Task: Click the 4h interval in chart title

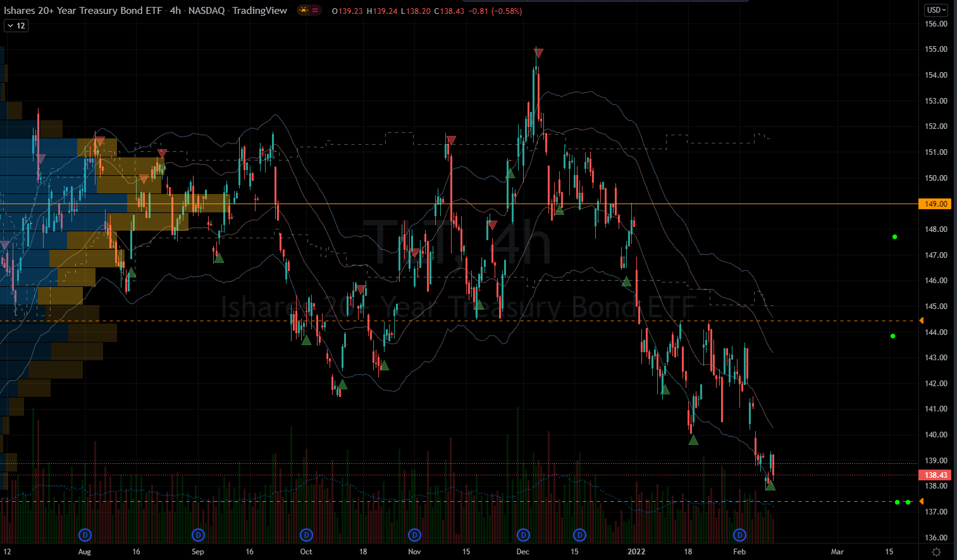Action: 175,11
